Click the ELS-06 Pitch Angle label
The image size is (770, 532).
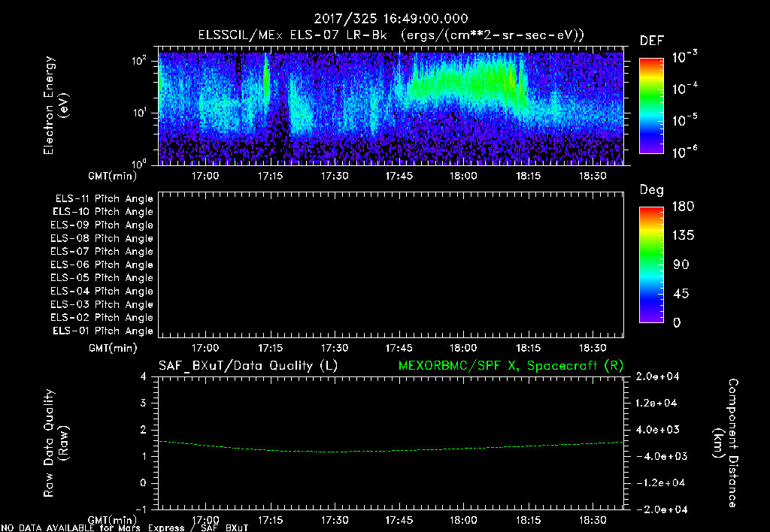tap(102, 265)
